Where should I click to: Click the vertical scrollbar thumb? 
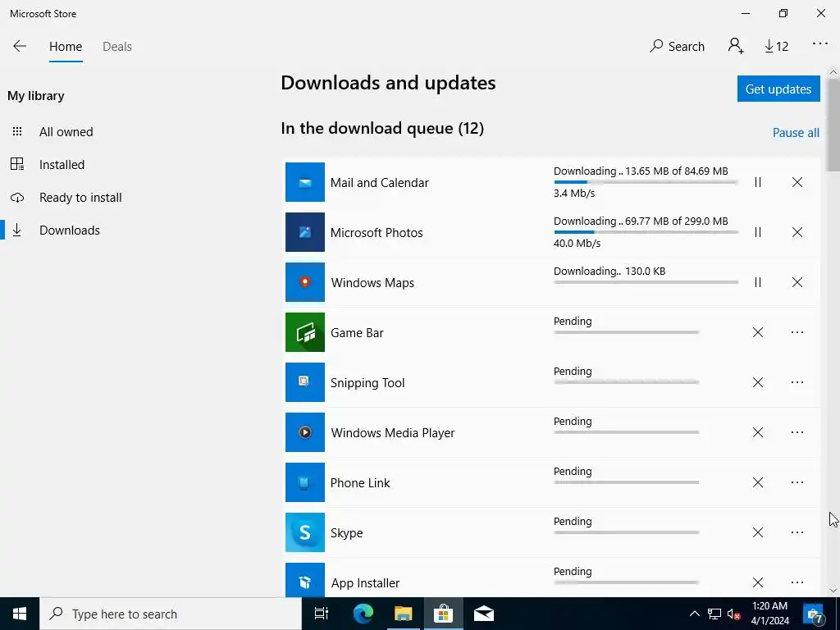tap(833, 126)
